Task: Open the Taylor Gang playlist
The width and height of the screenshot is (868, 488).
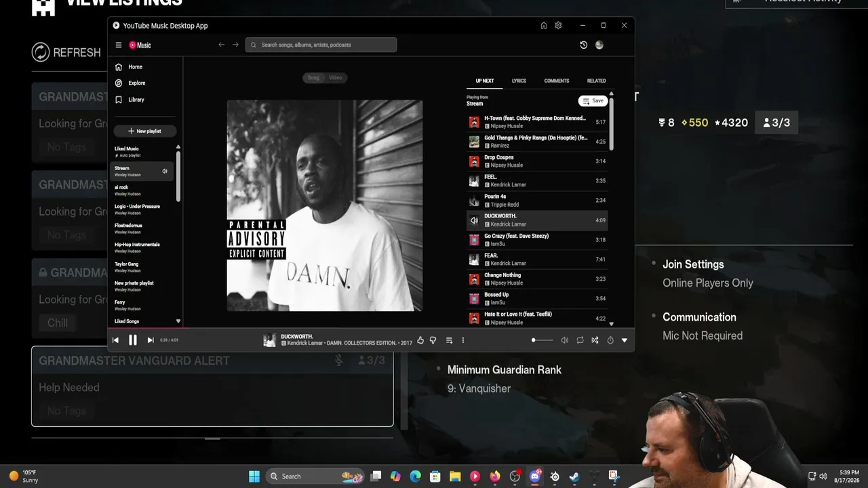Action: (x=142, y=267)
